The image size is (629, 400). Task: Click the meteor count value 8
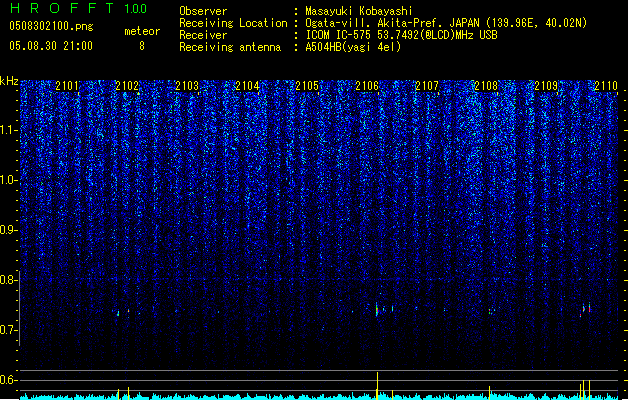click(x=142, y=46)
